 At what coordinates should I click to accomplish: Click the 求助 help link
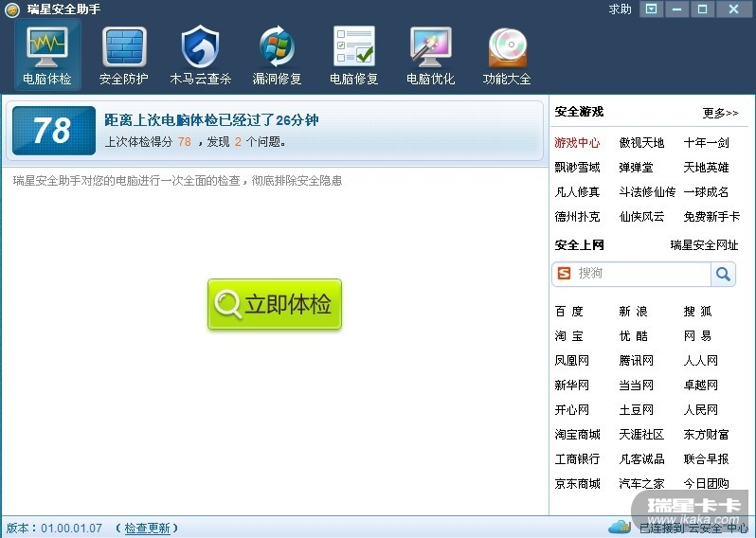[x=620, y=9]
